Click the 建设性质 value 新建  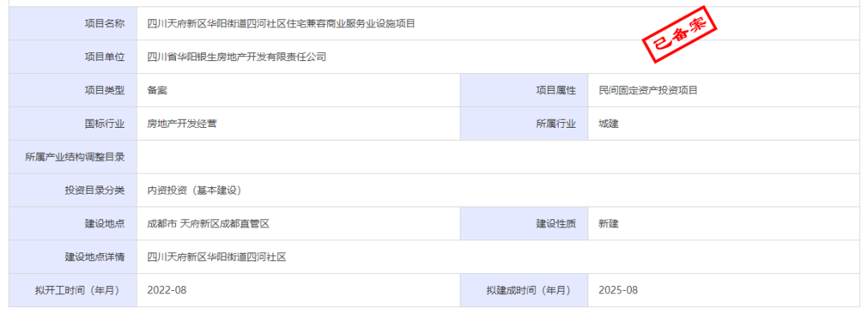click(x=608, y=223)
